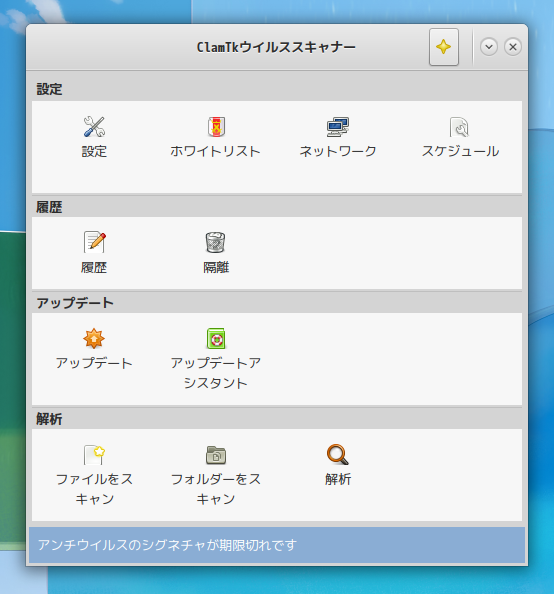554x594 pixels.
Task: Expand the chevron-down button in title bar
Action: [489, 47]
